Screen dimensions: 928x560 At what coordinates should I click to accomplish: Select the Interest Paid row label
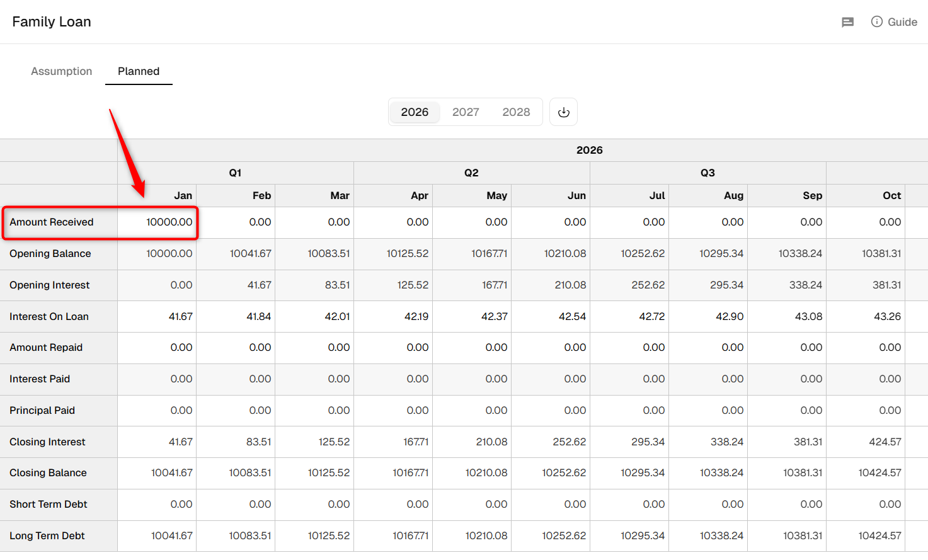pos(40,379)
